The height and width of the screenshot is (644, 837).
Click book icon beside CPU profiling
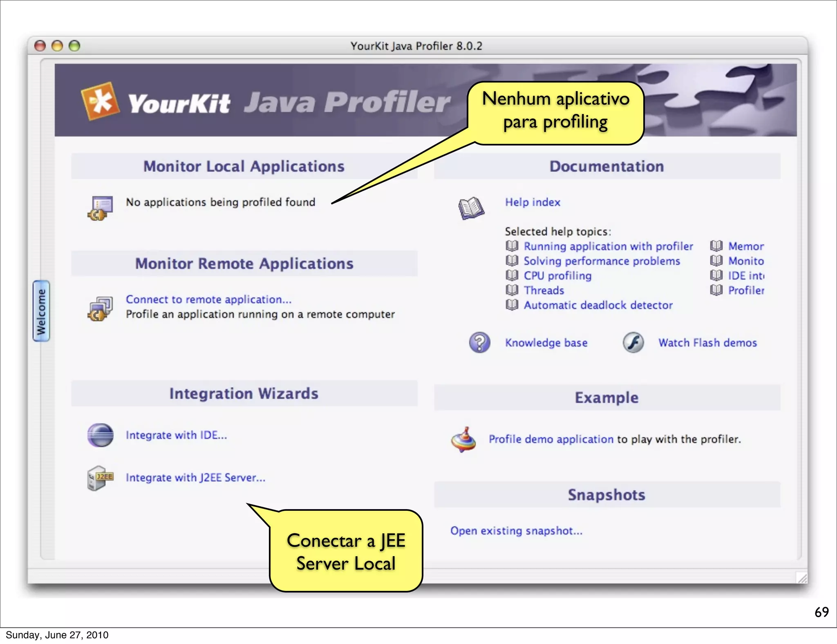(x=512, y=275)
